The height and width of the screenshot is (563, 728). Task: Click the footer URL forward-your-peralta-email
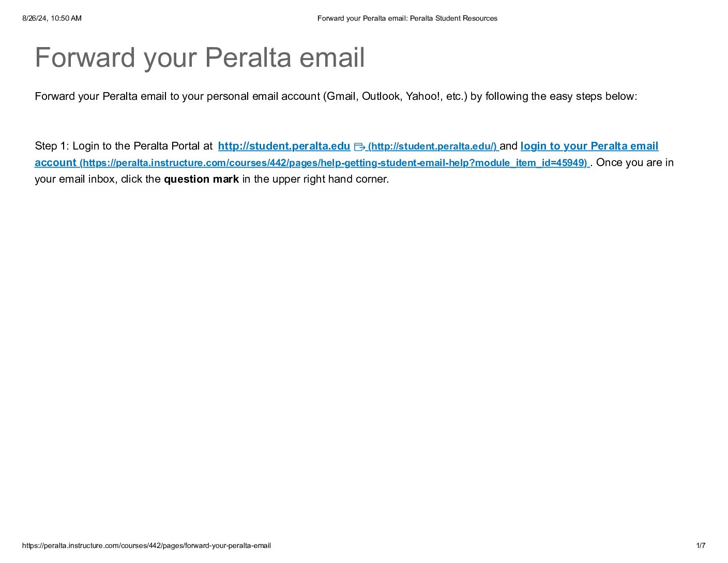146,545
